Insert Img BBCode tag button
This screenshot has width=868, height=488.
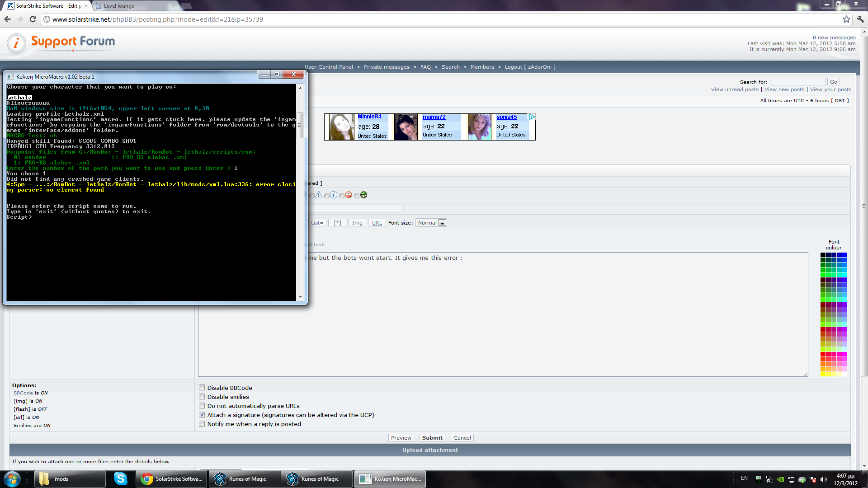point(357,223)
